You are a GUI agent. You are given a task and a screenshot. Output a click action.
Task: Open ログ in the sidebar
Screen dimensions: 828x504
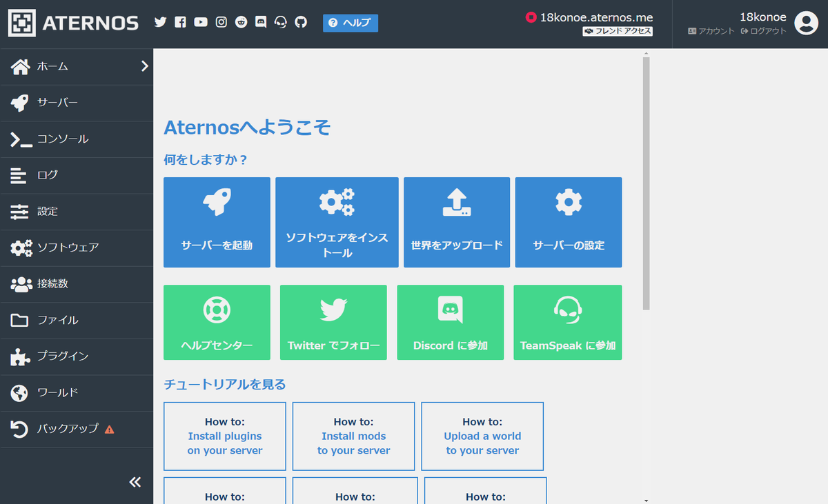click(x=77, y=175)
